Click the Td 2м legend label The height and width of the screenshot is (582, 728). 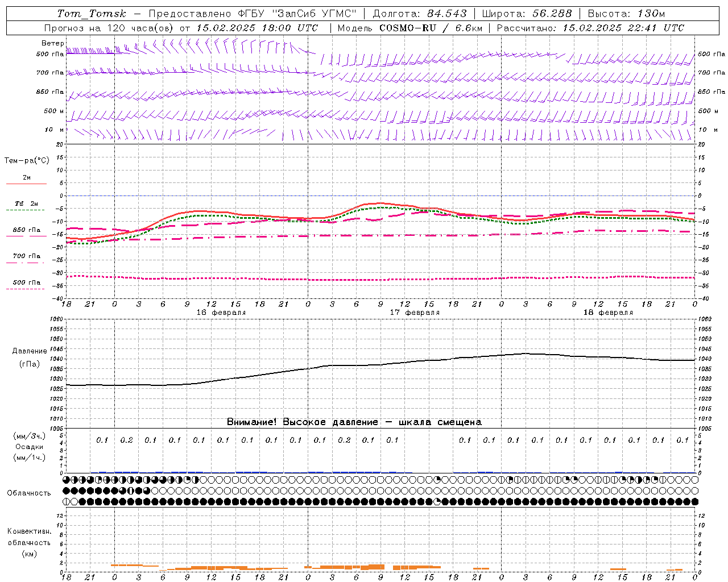pyautogui.click(x=27, y=203)
